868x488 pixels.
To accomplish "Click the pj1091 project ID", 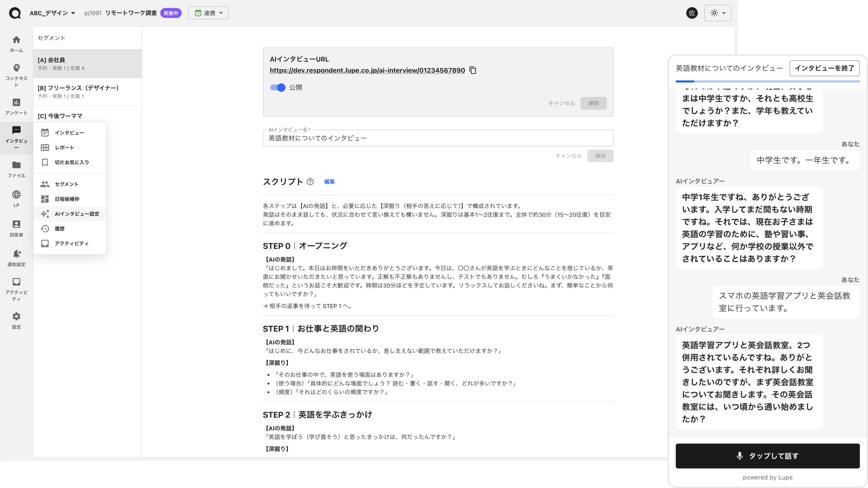I will 93,13.
